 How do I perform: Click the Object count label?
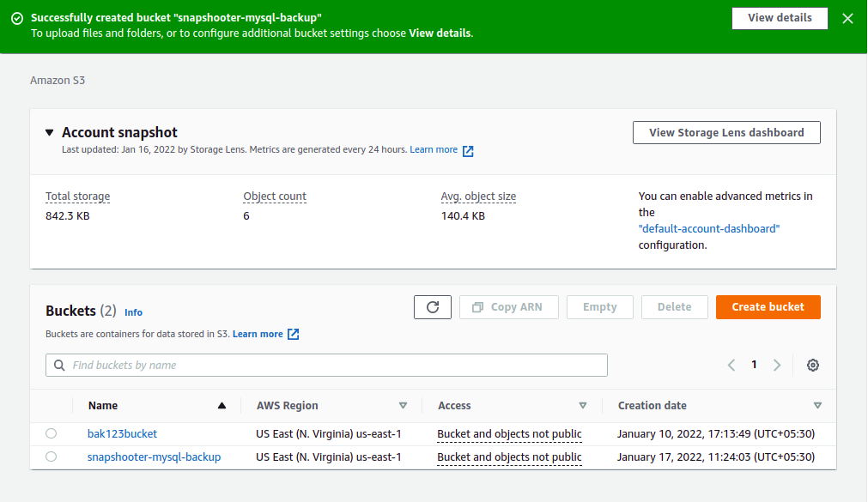tap(275, 196)
